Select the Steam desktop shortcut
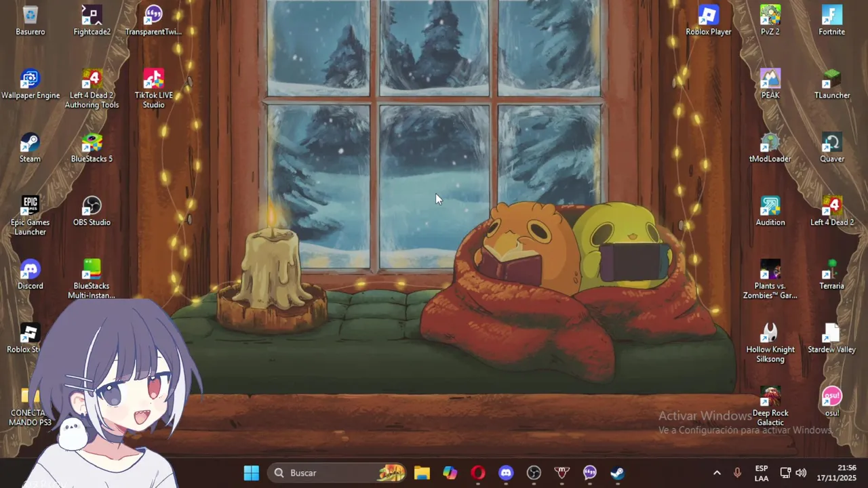 30,148
